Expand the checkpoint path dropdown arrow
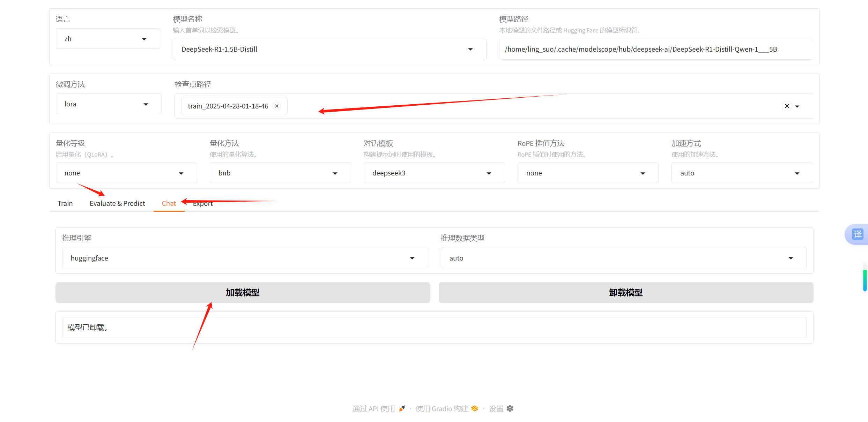Viewport: 868px width, 422px height. [x=797, y=106]
